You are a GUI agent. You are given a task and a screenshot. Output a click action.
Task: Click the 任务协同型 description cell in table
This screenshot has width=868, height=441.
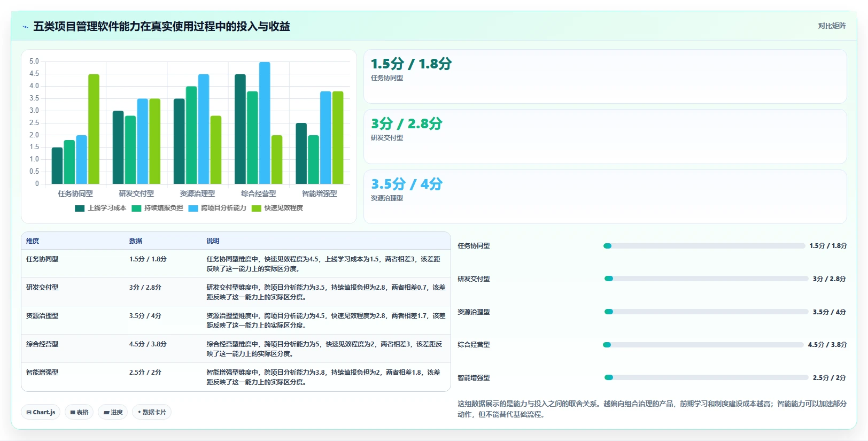(x=325, y=264)
